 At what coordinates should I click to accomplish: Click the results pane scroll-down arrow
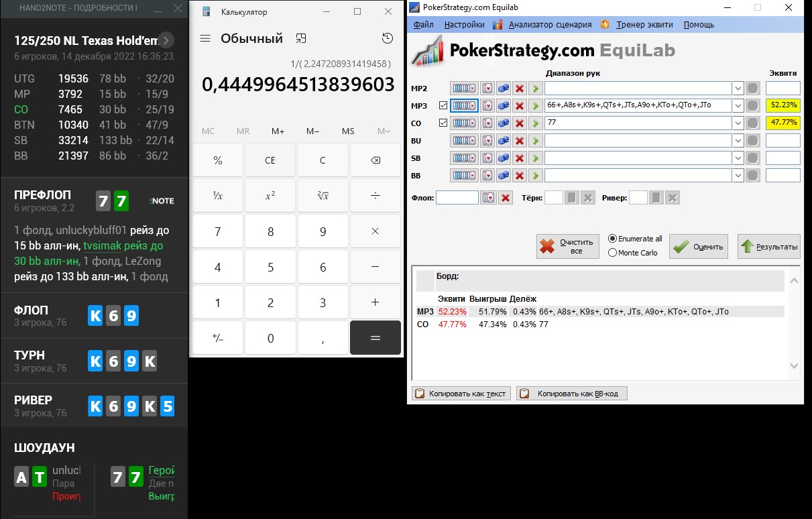[x=795, y=365]
